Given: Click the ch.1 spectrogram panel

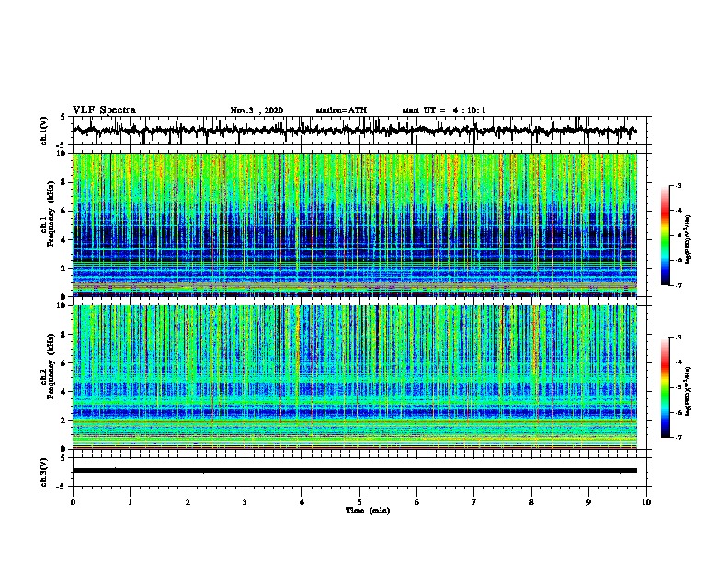Looking at the screenshot, I should pos(354,224).
